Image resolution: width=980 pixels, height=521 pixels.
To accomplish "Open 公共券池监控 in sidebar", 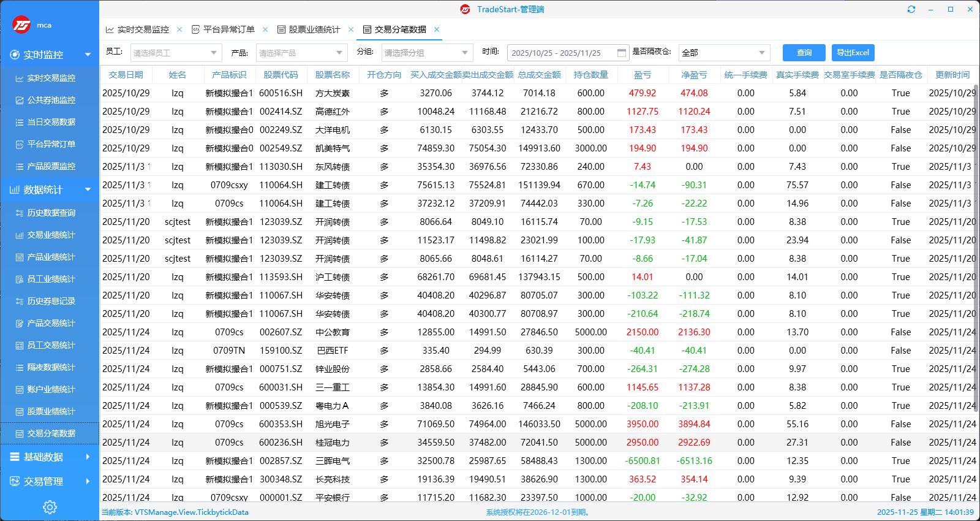I will tap(50, 100).
